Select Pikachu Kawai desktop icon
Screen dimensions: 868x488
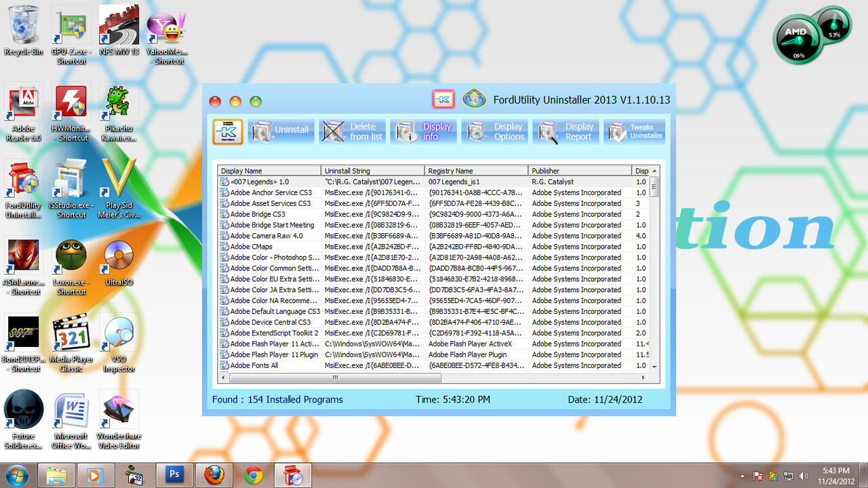tap(119, 113)
